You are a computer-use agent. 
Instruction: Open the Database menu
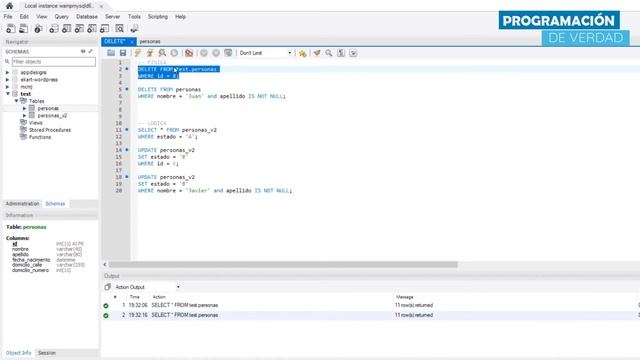[x=87, y=17]
